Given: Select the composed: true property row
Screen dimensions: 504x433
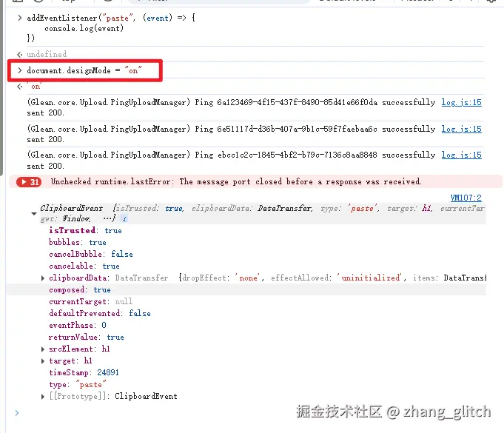Looking at the screenshot, I should coord(80,290).
